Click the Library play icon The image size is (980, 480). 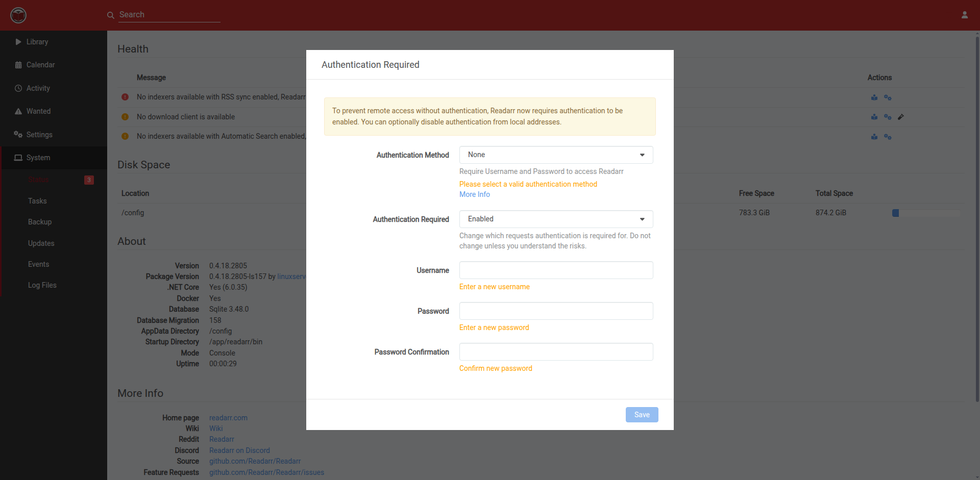pos(18,42)
